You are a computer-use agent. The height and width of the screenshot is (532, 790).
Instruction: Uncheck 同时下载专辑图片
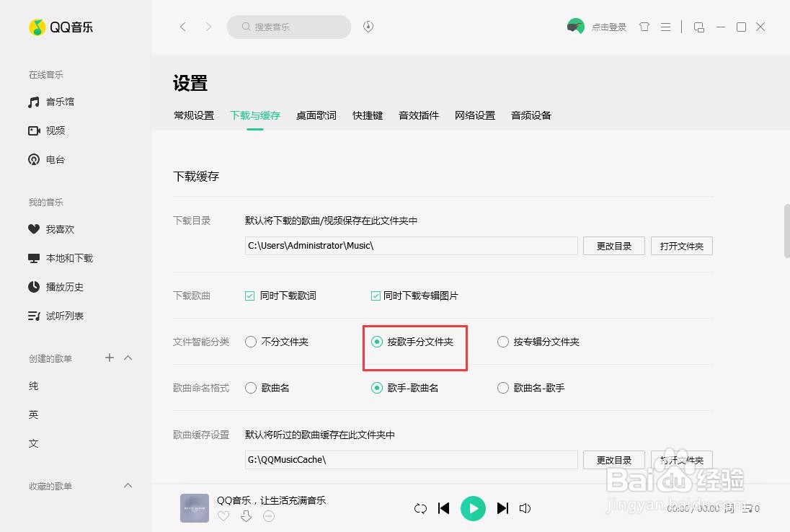376,295
